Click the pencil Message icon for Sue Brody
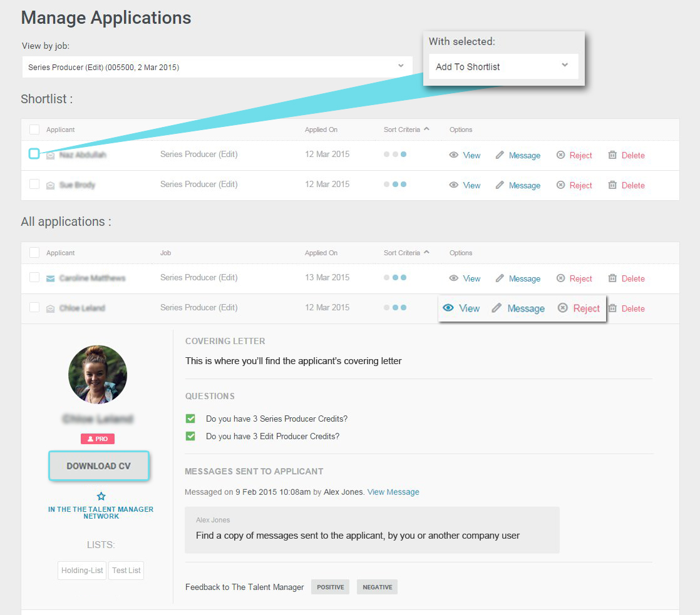700x615 pixels. point(500,185)
